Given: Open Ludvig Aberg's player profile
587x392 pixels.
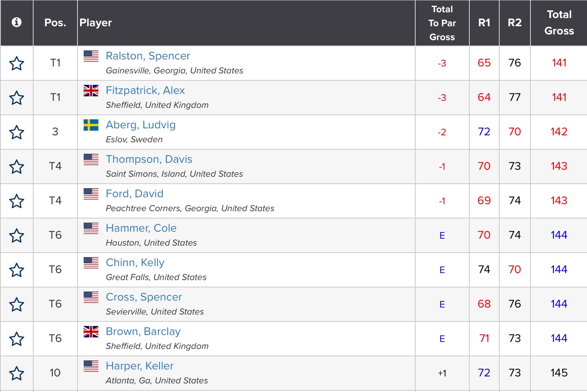Looking at the screenshot, I should 141,125.
